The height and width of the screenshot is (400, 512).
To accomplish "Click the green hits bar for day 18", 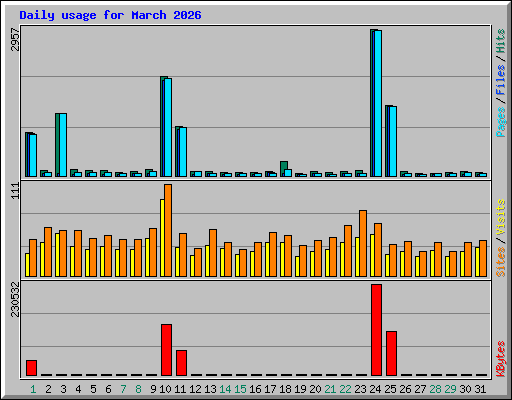I will pyautogui.click(x=284, y=165).
